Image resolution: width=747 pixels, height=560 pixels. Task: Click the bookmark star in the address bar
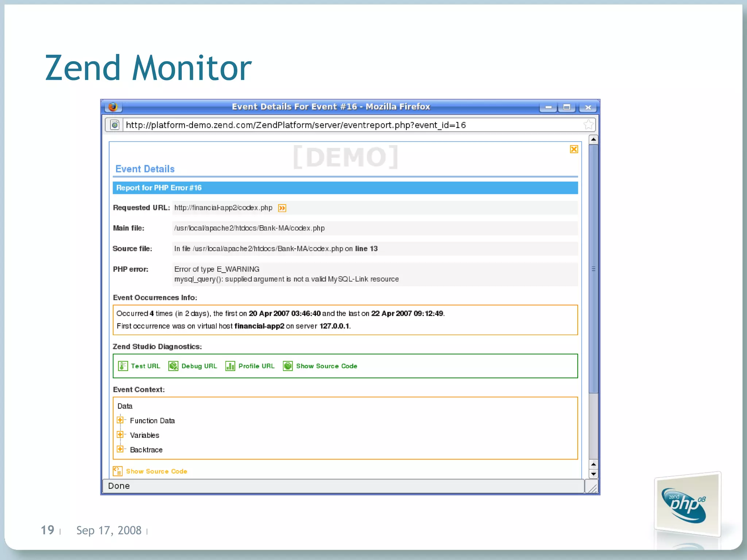click(x=588, y=125)
